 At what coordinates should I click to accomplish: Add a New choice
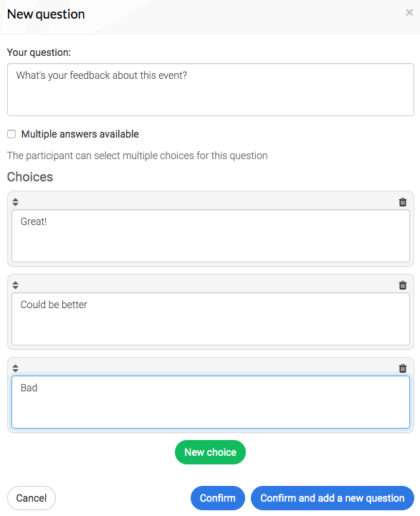[x=210, y=452]
